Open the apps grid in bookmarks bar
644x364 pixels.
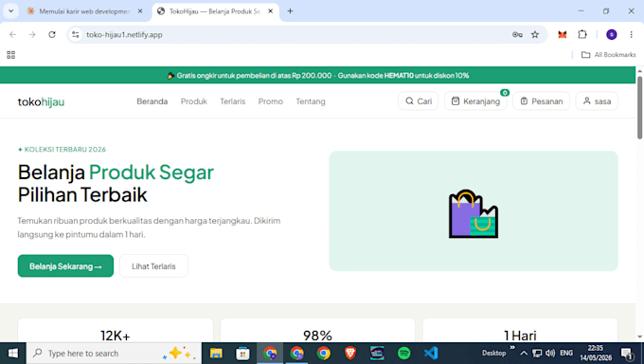click(x=11, y=55)
